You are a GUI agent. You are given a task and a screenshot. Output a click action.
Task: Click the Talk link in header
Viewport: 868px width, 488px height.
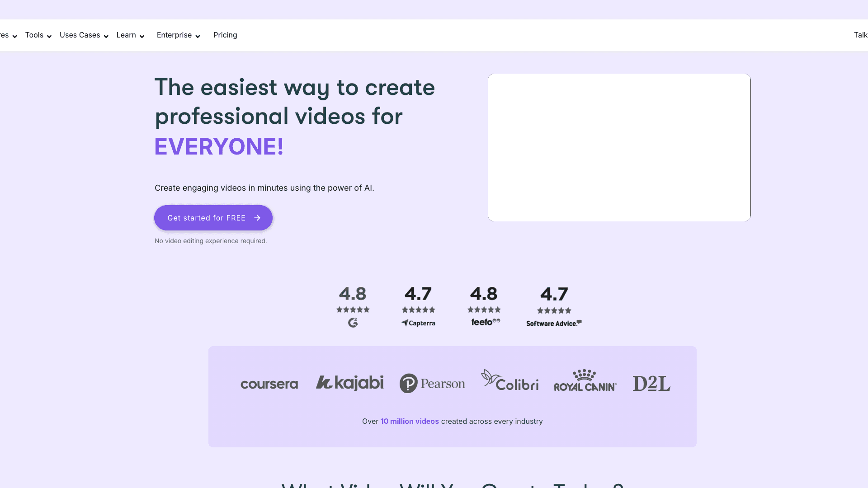860,35
